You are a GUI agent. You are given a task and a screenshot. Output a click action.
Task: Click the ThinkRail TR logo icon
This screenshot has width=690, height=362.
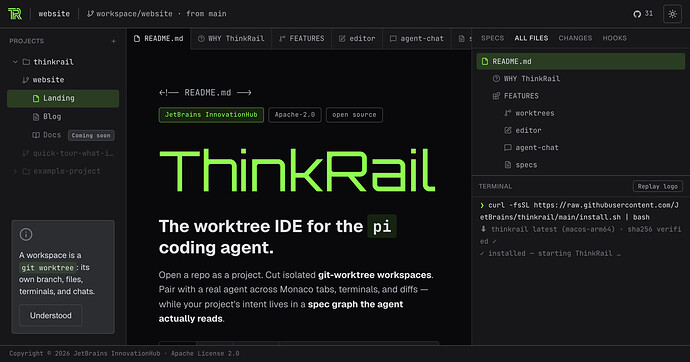tap(15, 14)
